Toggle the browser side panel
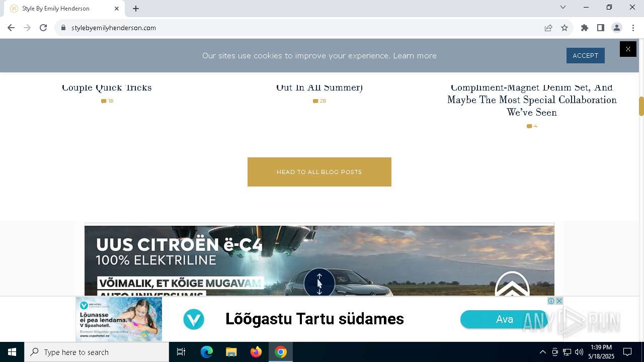This screenshot has height=362, width=644. 601,28
